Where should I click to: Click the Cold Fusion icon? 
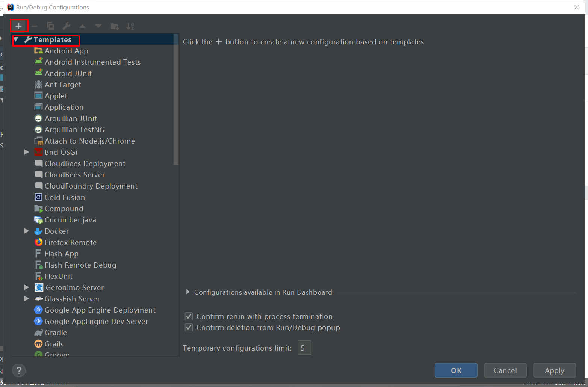pos(38,197)
